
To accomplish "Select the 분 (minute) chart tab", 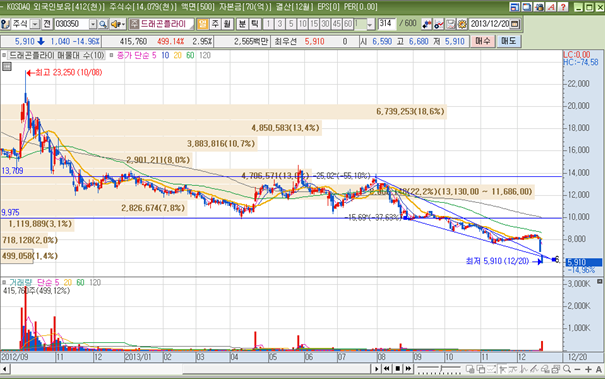I will [242, 24].
